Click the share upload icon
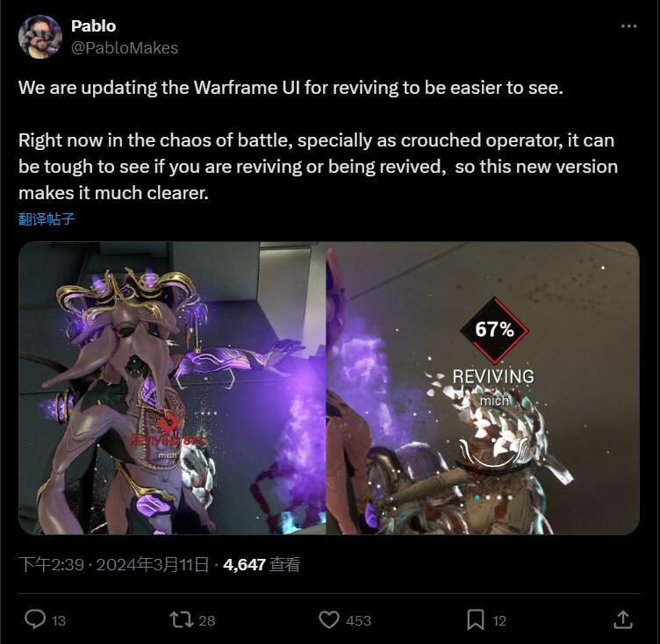The width and height of the screenshot is (660, 644). tap(623, 619)
